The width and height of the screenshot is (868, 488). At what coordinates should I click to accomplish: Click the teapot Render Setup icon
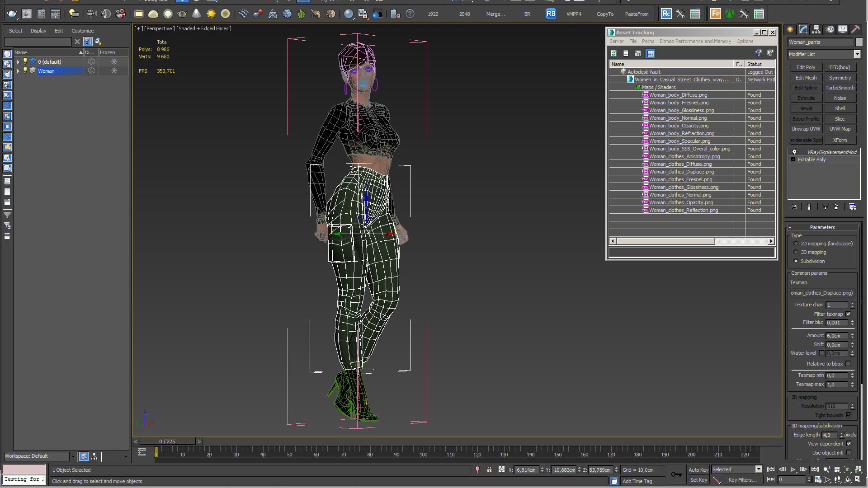tap(12, 14)
